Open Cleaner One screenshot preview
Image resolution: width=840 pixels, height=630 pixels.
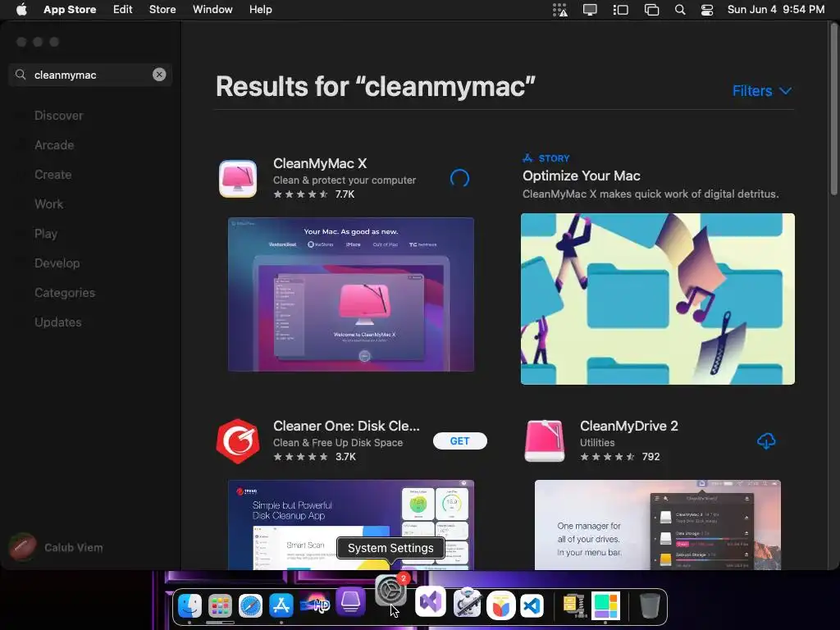351,524
